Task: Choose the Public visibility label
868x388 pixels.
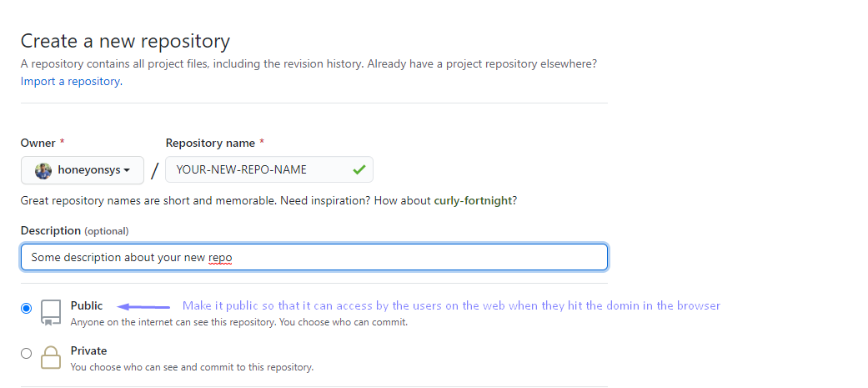Action: pos(87,306)
